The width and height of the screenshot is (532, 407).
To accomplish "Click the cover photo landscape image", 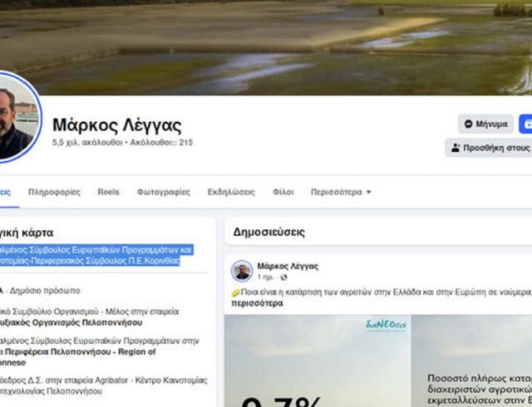I will 266,47.
